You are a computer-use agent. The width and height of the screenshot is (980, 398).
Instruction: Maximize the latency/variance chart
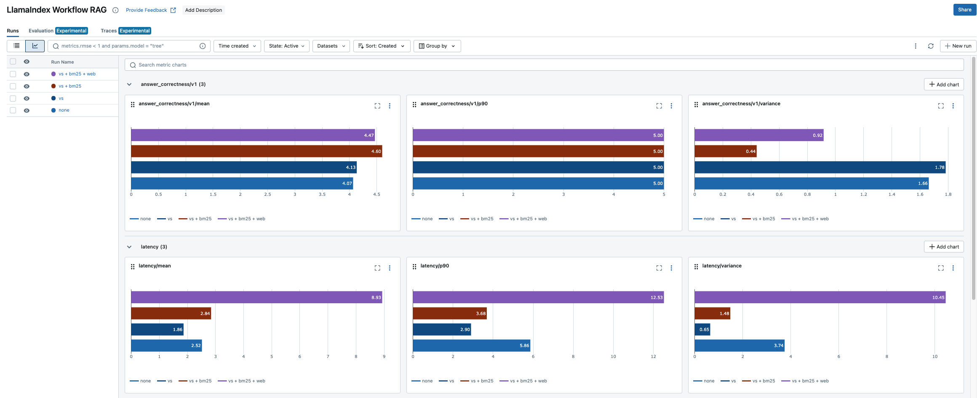(940, 268)
